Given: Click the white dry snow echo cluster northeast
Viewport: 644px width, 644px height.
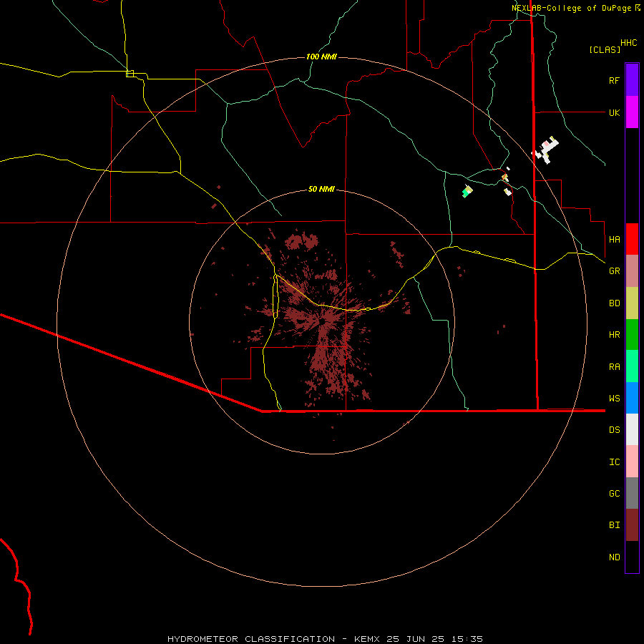Looking at the screenshot, I should click(x=545, y=150).
